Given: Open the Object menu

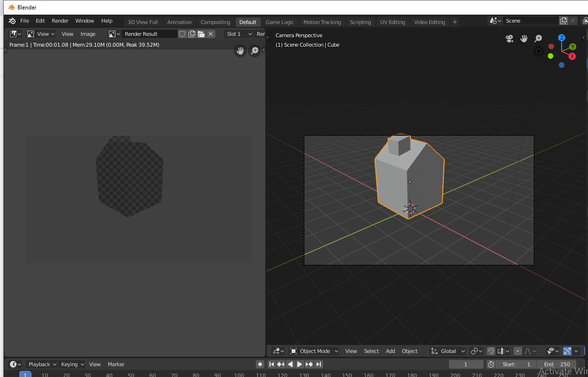Looking at the screenshot, I should tap(410, 351).
